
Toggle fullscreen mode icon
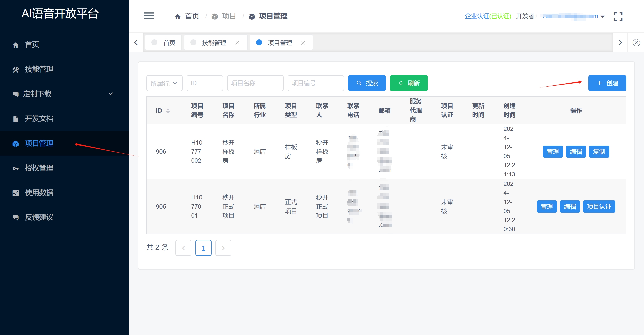click(x=618, y=16)
